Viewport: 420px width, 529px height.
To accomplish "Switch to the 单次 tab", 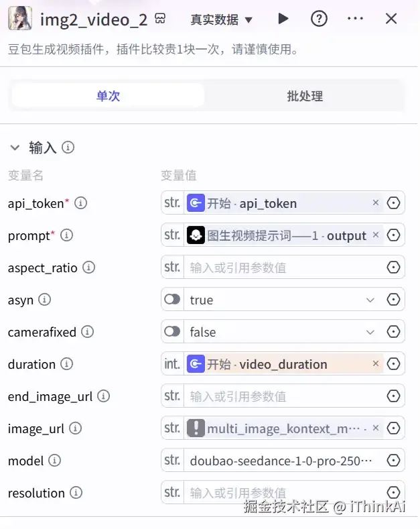I will pyautogui.click(x=108, y=96).
